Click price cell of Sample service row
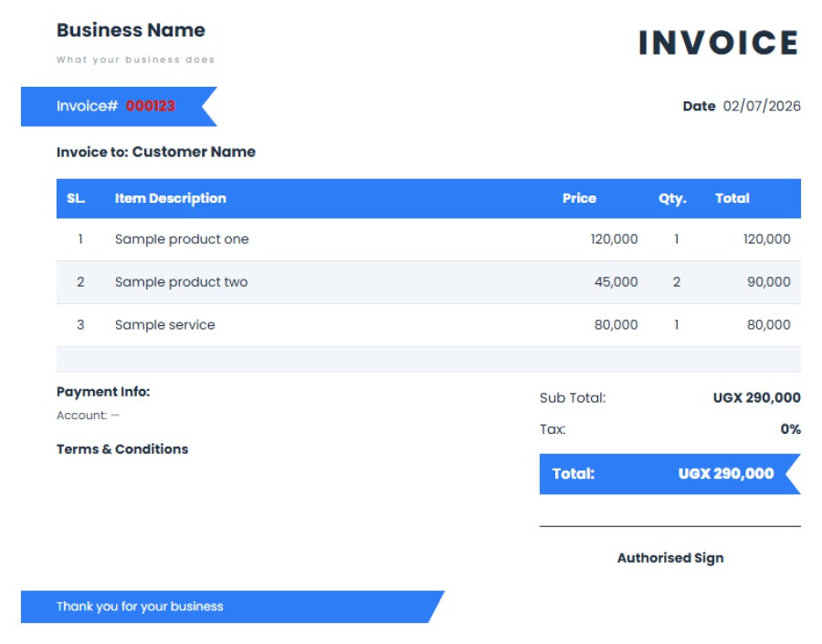 pyautogui.click(x=616, y=324)
